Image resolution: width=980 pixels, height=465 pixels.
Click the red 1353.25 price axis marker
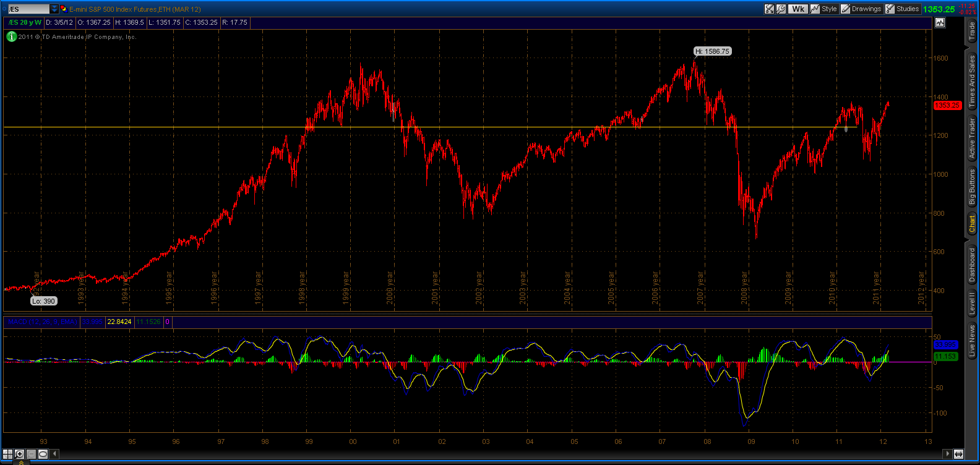pyautogui.click(x=947, y=105)
